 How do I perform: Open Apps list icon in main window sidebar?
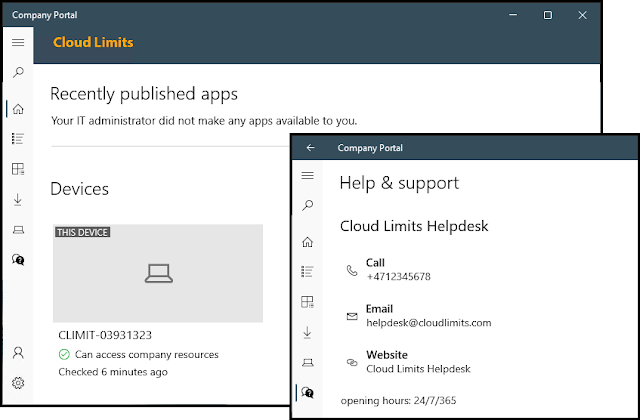pyautogui.click(x=18, y=139)
